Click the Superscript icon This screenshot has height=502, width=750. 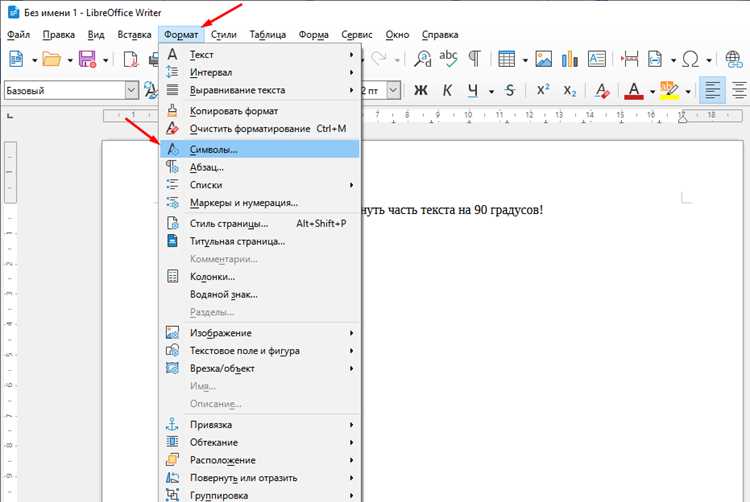click(543, 90)
